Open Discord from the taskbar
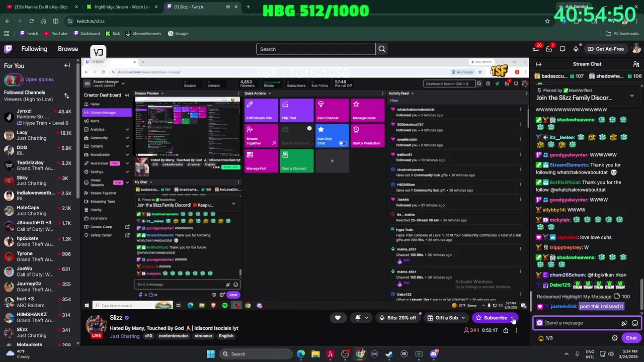 (434, 354)
